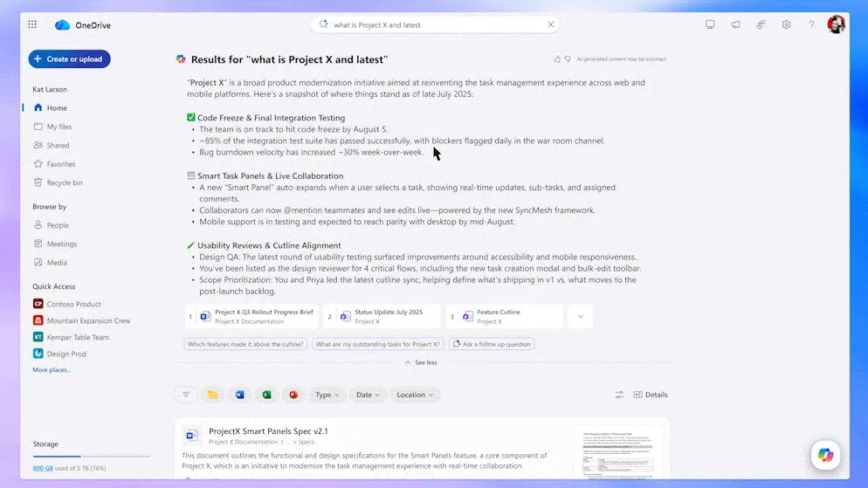Viewport: 868px width, 488px height.
Task: Toggle the folders filter chip
Action: [212, 395]
